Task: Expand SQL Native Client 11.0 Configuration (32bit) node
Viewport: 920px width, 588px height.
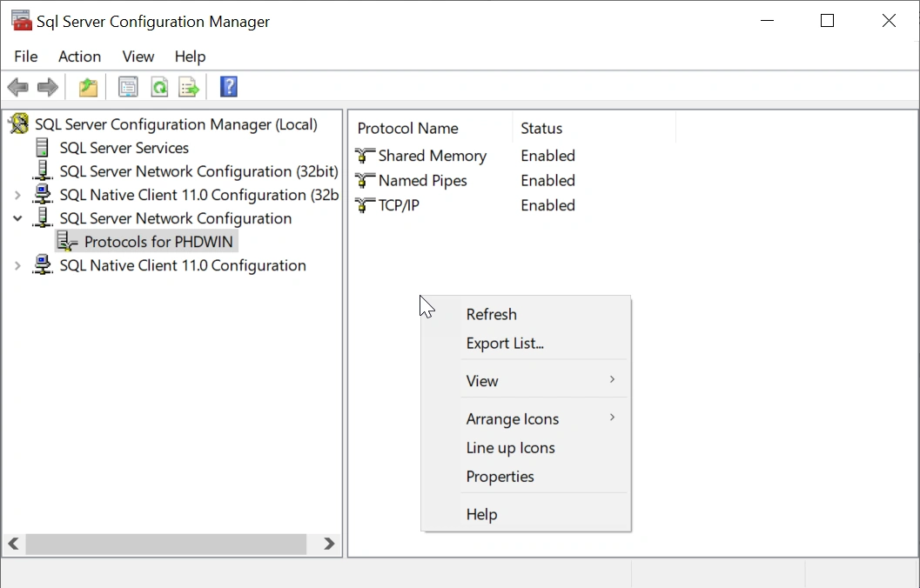Action: [17, 195]
